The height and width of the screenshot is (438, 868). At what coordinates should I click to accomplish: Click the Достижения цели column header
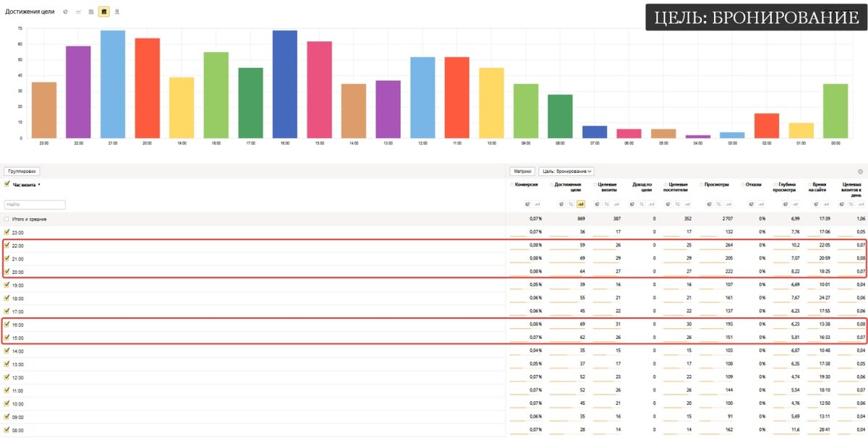(568, 187)
